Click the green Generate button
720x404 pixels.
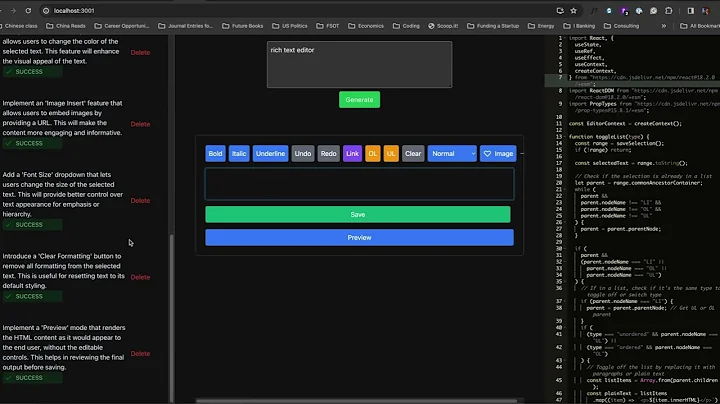tap(360, 100)
